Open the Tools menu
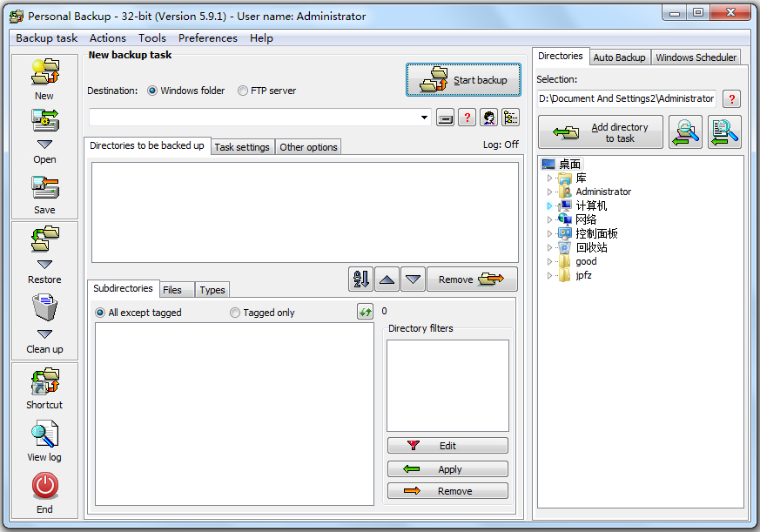760x532 pixels. (152, 37)
